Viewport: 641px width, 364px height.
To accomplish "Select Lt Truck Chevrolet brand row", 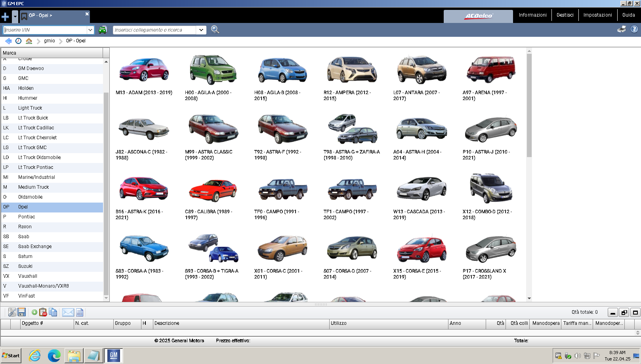I will (52, 138).
